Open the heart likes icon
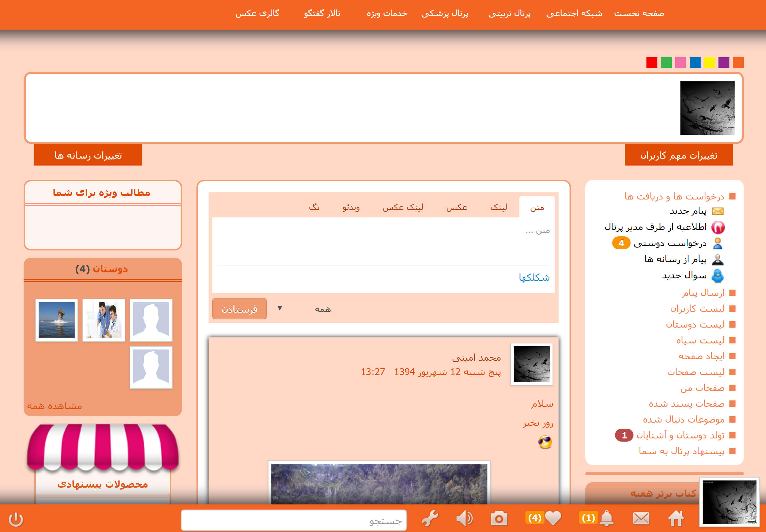 pyautogui.click(x=553, y=518)
